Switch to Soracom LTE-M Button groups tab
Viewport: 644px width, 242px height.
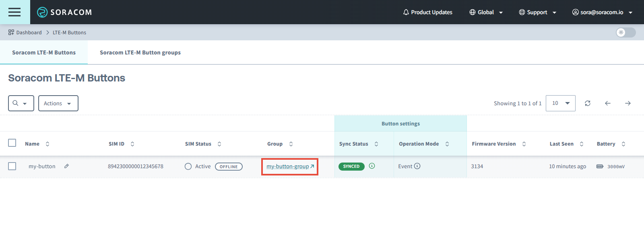140,52
